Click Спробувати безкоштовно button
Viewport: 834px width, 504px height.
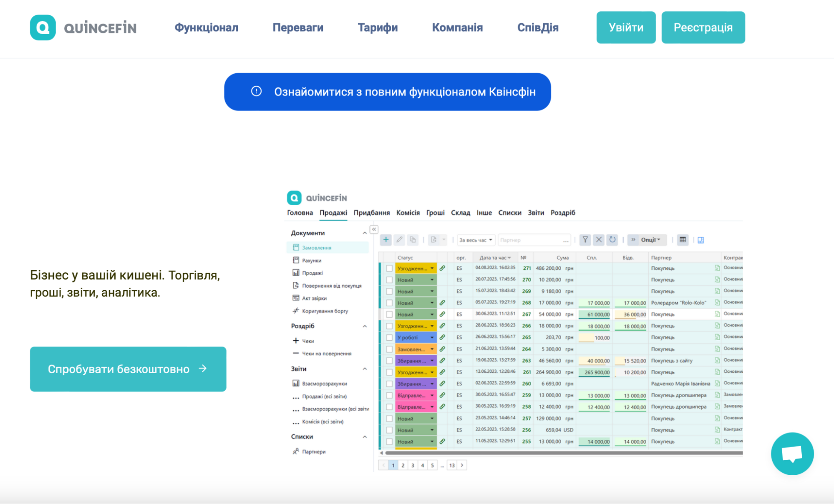(128, 369)
